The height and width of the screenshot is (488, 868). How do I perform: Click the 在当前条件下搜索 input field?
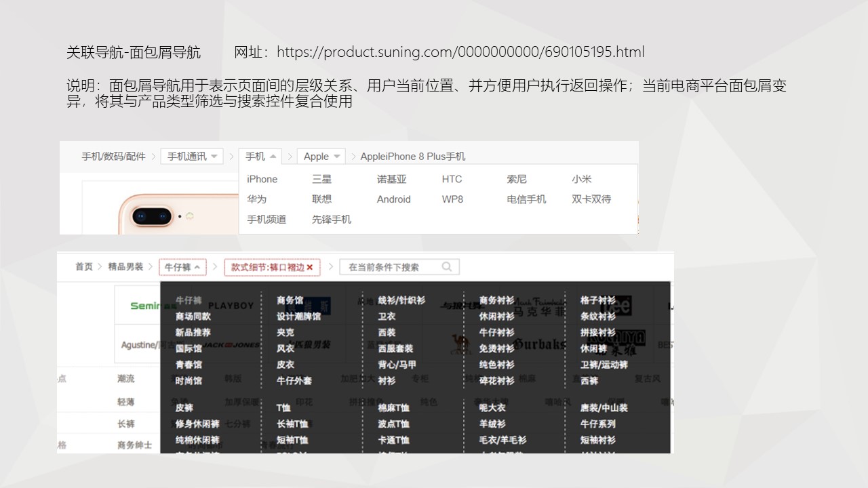(399, 267)
